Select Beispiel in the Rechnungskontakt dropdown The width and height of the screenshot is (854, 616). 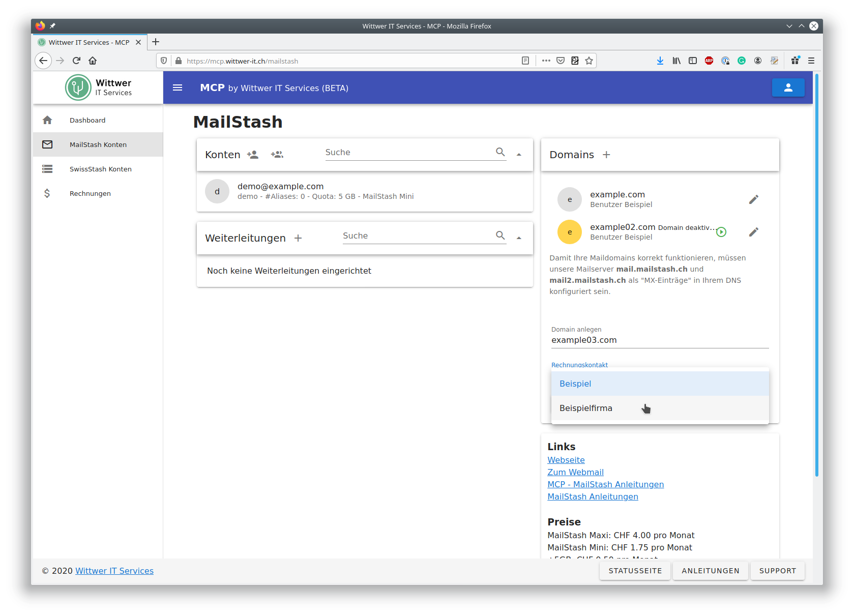tap(660, 384)
